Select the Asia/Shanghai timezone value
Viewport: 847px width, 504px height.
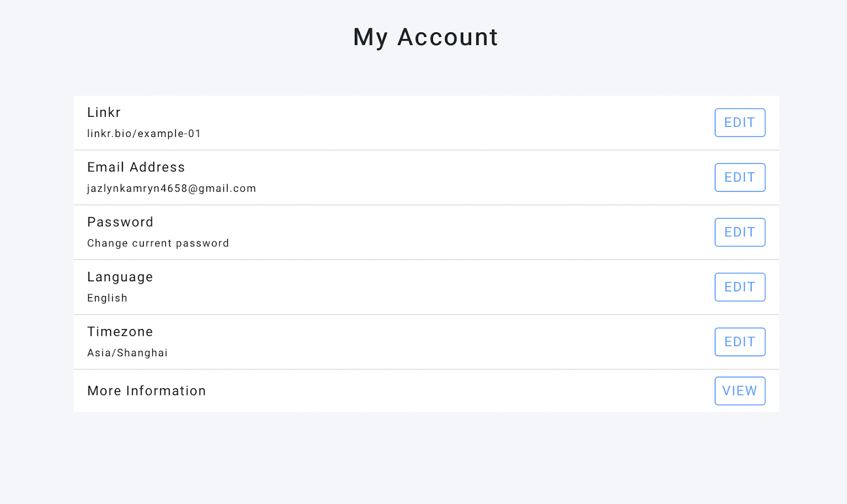[127, 353]
